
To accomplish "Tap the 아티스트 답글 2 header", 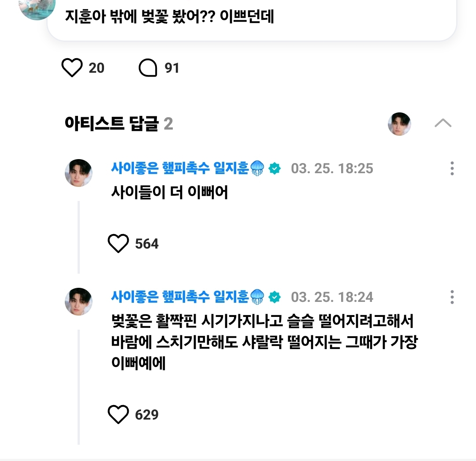I will point(119,123).
